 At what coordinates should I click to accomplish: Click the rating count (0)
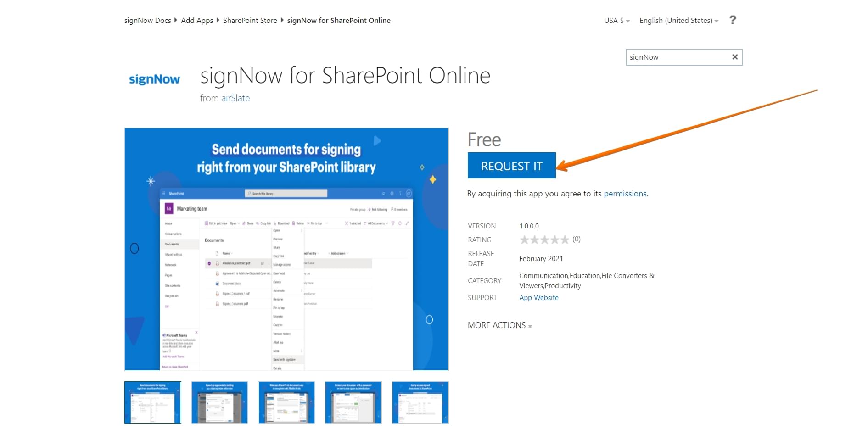pos(577,239)
